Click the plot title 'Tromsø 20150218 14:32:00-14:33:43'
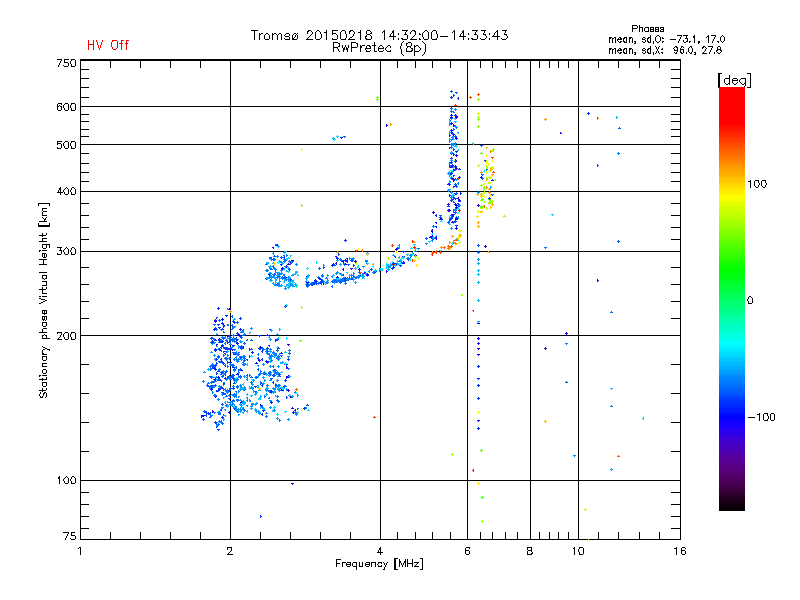 [379, 35]
